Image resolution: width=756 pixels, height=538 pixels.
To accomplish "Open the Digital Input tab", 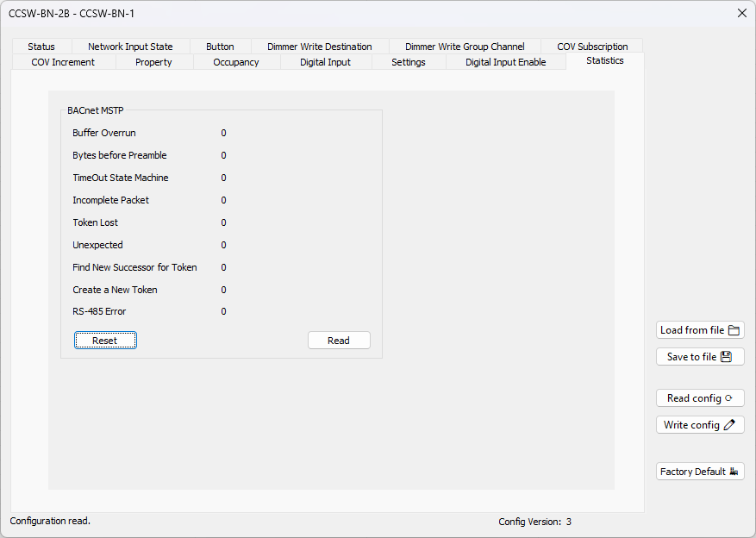I will coord(326,62).
